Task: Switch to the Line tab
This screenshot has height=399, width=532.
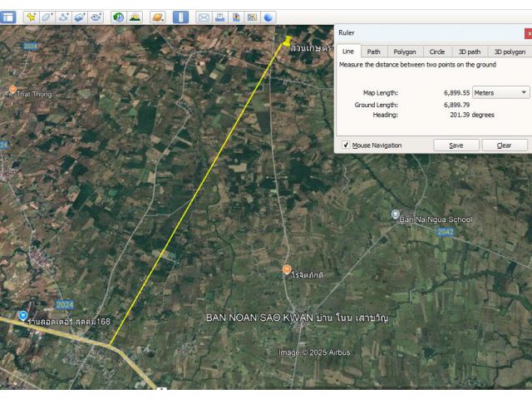Action: pyautogui.click(x=348, y=52)
